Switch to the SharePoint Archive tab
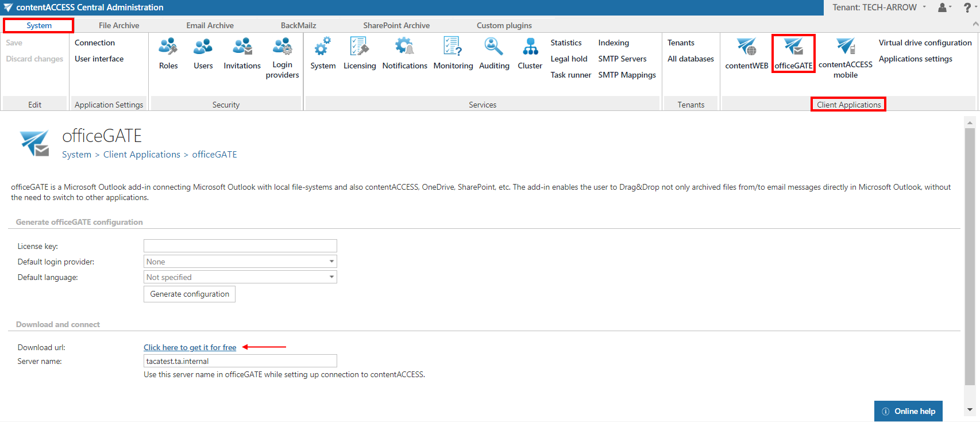The image size is (980, 422). [x=396, y=25]
